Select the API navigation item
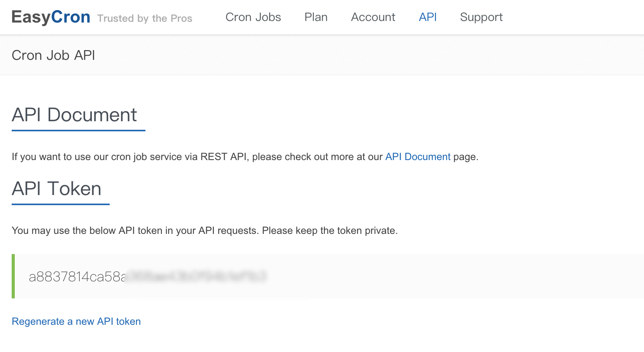 [x=428, y=17]
